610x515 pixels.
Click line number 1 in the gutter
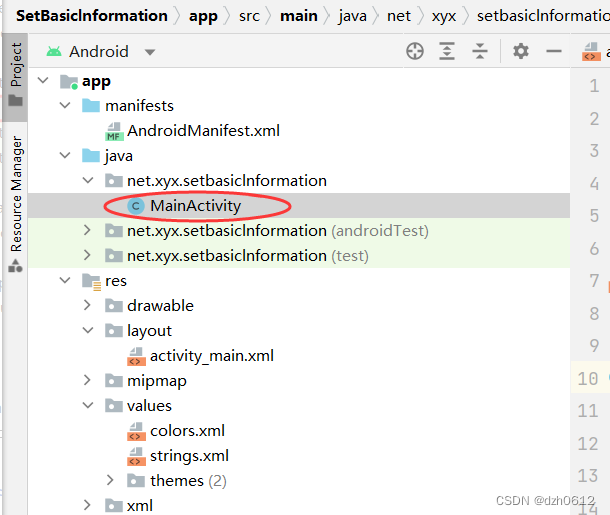(594, 86)
